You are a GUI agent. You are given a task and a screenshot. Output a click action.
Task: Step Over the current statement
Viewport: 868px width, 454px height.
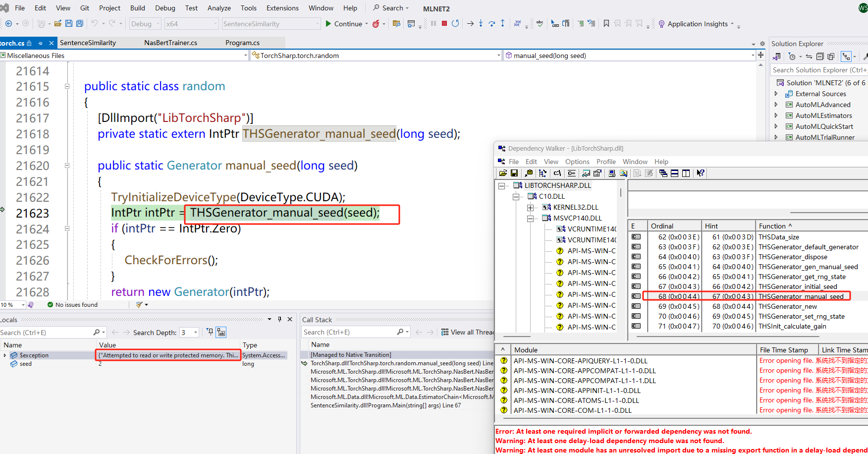coord(491,23)
